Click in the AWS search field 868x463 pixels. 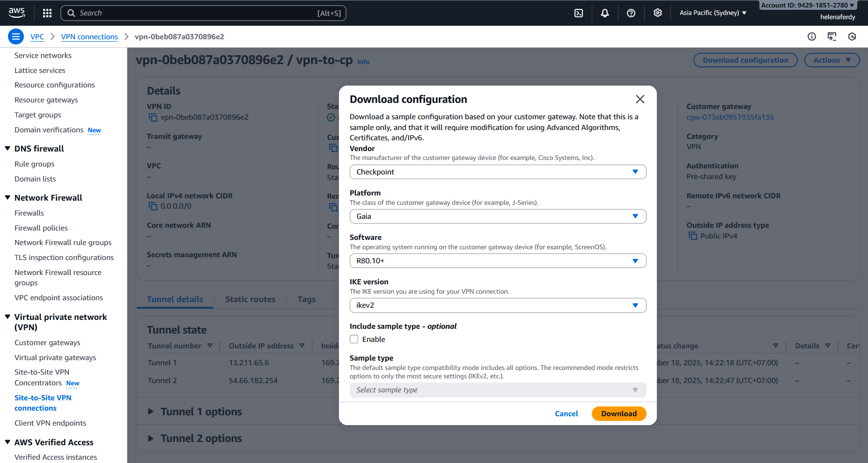197,13
